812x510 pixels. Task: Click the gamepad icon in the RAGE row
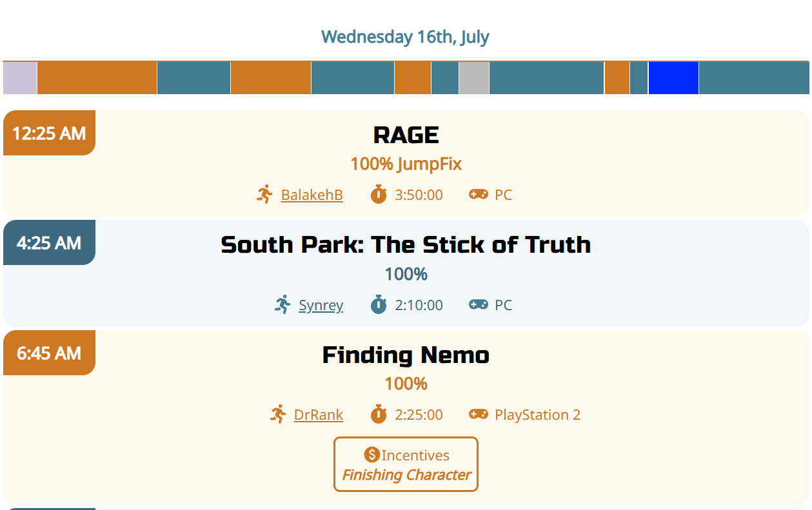pyautogui.click(x=478, y=195)
